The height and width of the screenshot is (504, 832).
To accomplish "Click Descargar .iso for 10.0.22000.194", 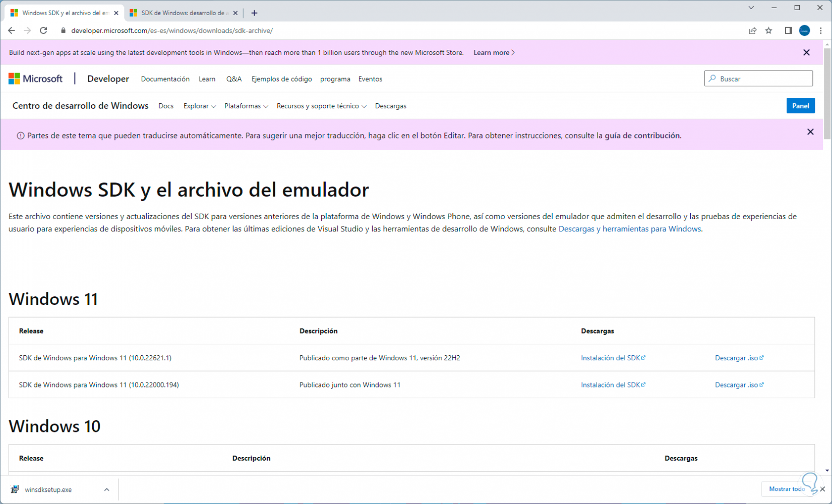I will 739,385.
